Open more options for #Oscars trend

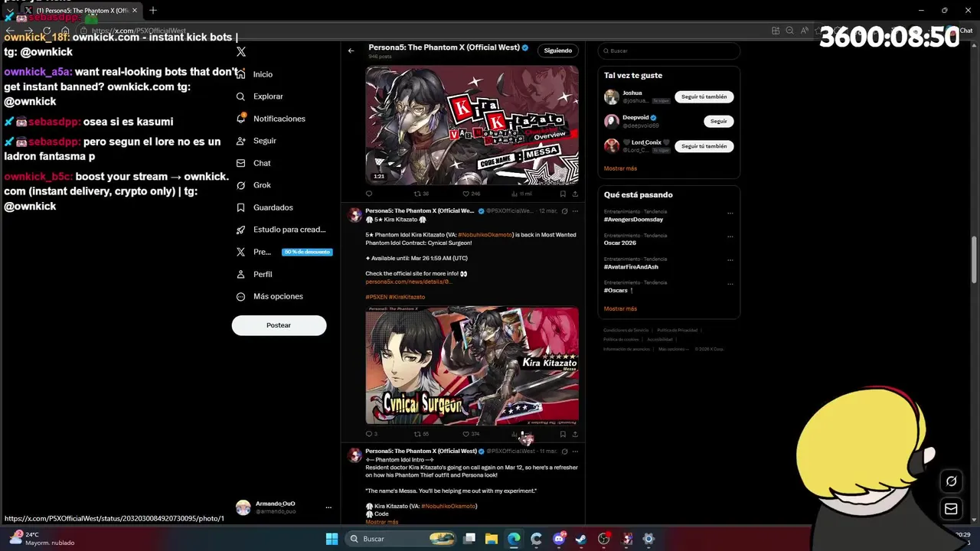730,285
